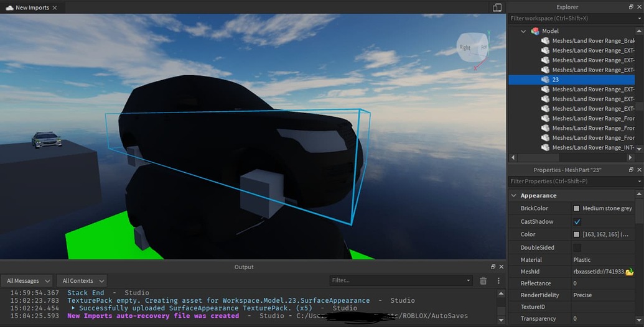Open the All Contexts dropdown
The image size is (644, 327).
(82, 280)
